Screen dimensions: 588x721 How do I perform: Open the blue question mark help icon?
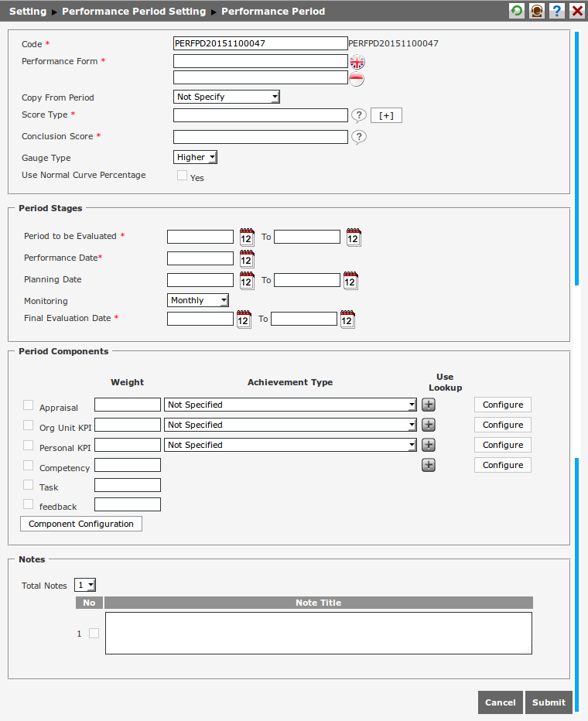tap(557, 11)
